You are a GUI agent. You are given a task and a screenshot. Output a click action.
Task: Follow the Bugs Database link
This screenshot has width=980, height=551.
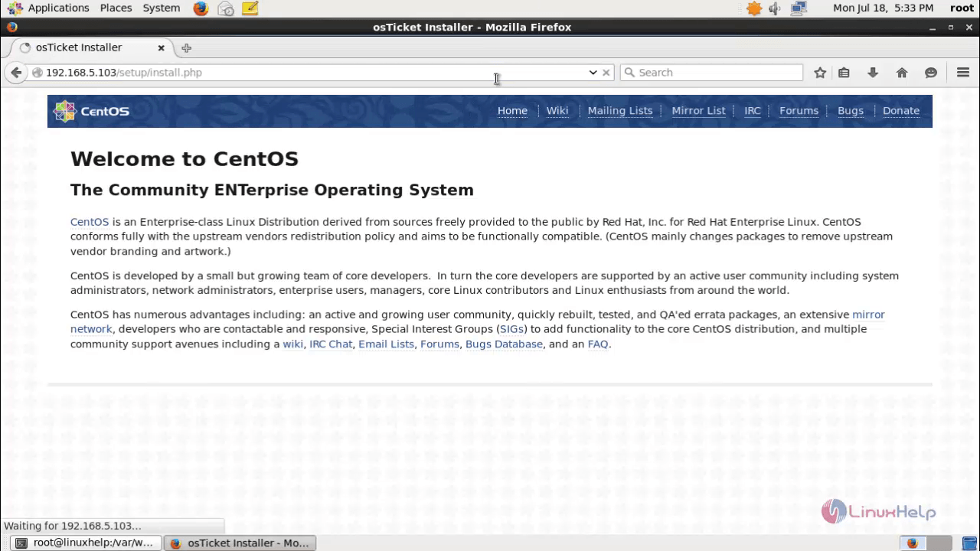pyautogui.click(x=504, y=344)
